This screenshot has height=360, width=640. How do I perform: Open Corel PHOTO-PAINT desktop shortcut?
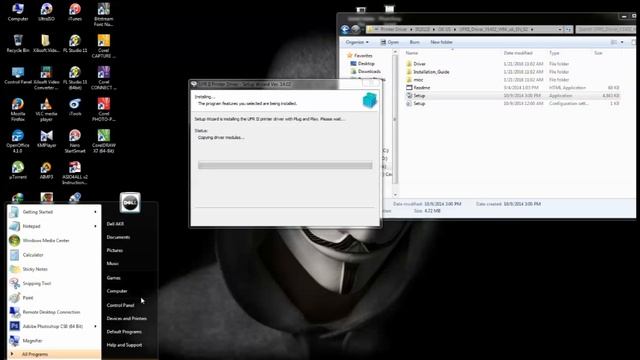[104, 110]
